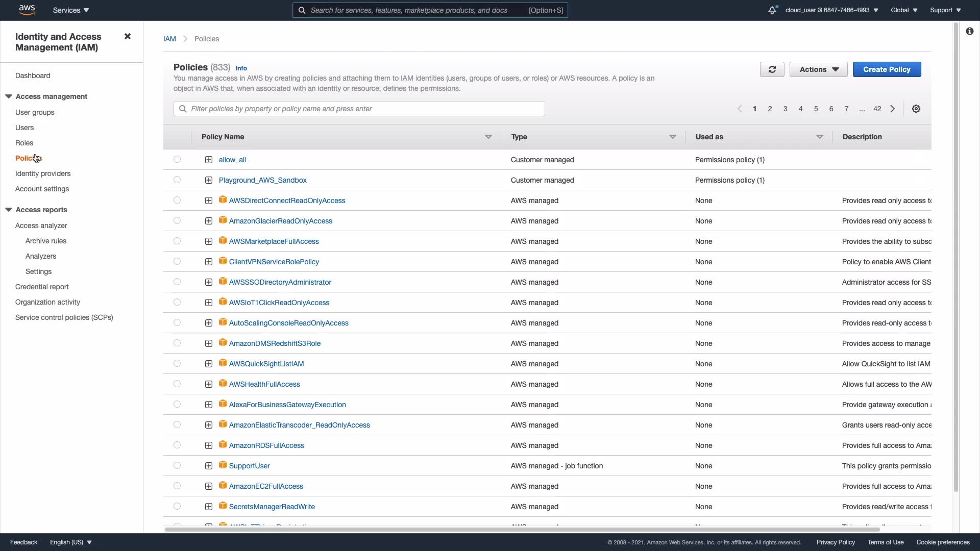The width and height of the screenshot is (980, 551).
Task: Open the Services menu
Action: (x=71, y=10)
